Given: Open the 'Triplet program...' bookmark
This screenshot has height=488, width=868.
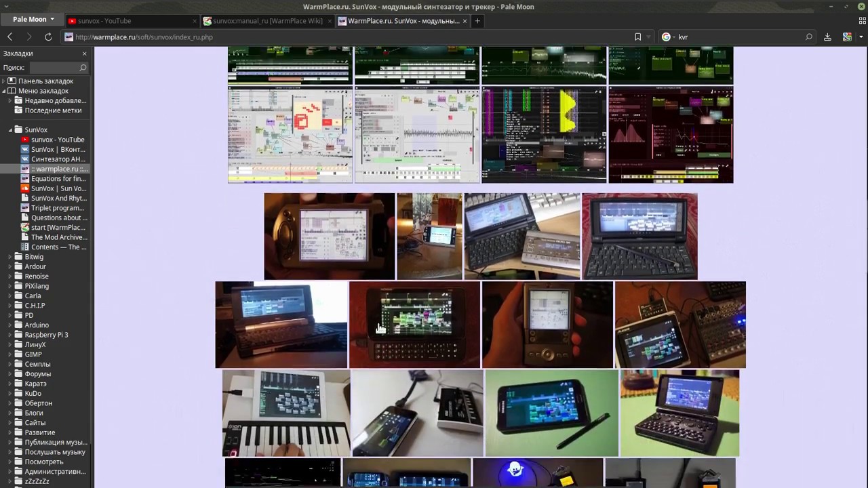Looking at the screenshot, I should coord(53,208).
